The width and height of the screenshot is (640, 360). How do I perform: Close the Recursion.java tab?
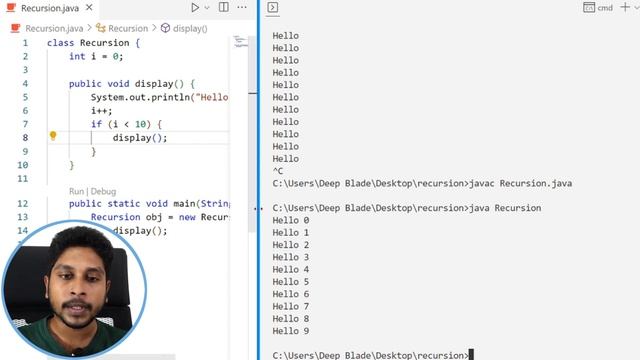89,8
